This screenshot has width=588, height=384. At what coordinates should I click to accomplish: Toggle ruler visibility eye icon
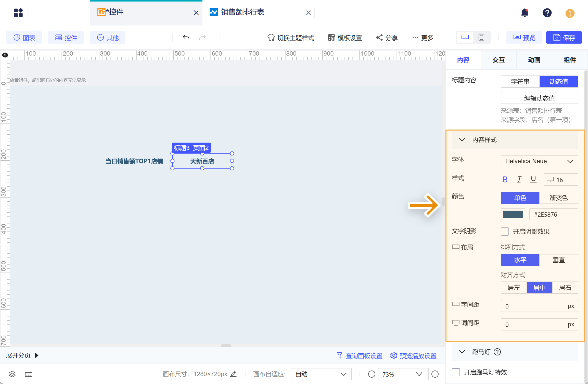click(x=5, y=55)
